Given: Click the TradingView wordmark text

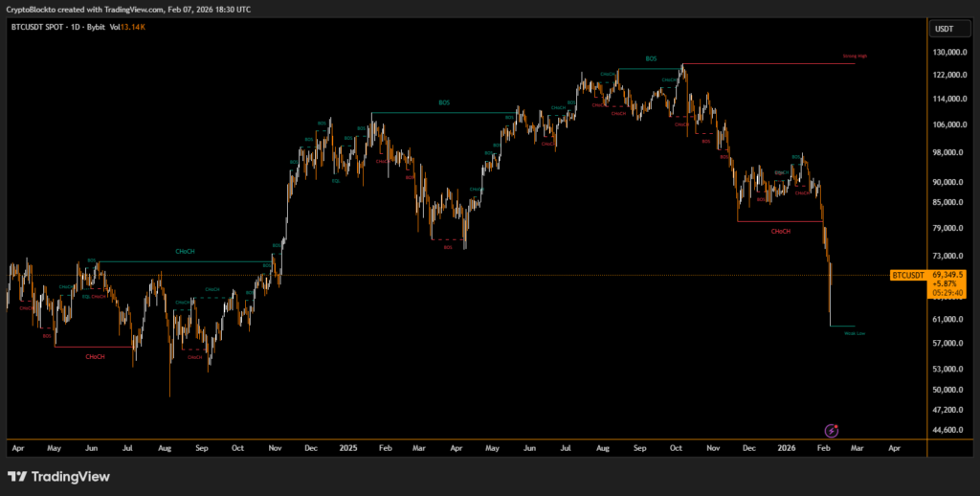Looking at the screenshot, I should pyautogui.click(x=71, y=476).
